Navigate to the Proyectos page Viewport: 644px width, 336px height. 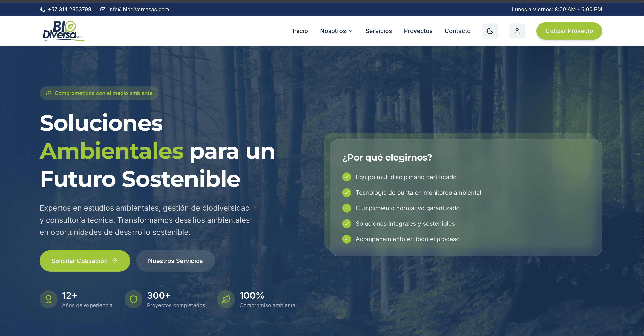click(418, 31)
